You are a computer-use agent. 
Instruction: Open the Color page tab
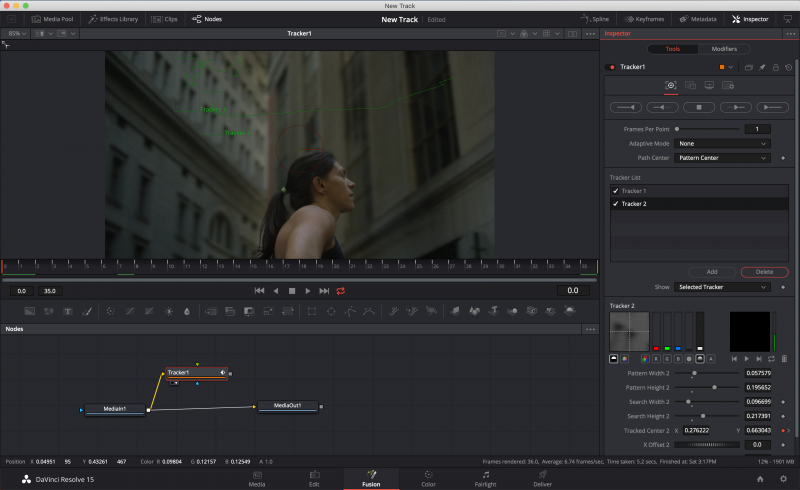click(x=428, y=477)
